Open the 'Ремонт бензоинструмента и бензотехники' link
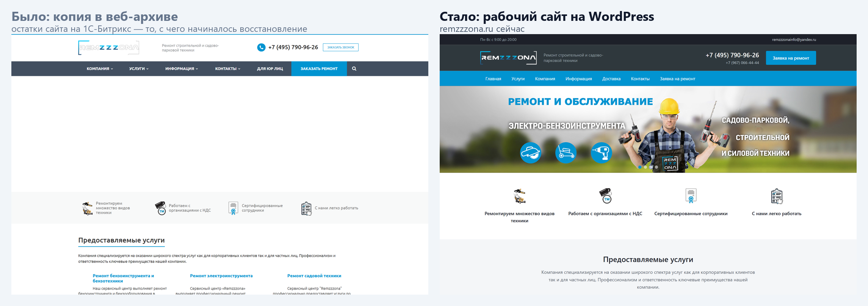868x306 pixels. (x=123, y=278)
